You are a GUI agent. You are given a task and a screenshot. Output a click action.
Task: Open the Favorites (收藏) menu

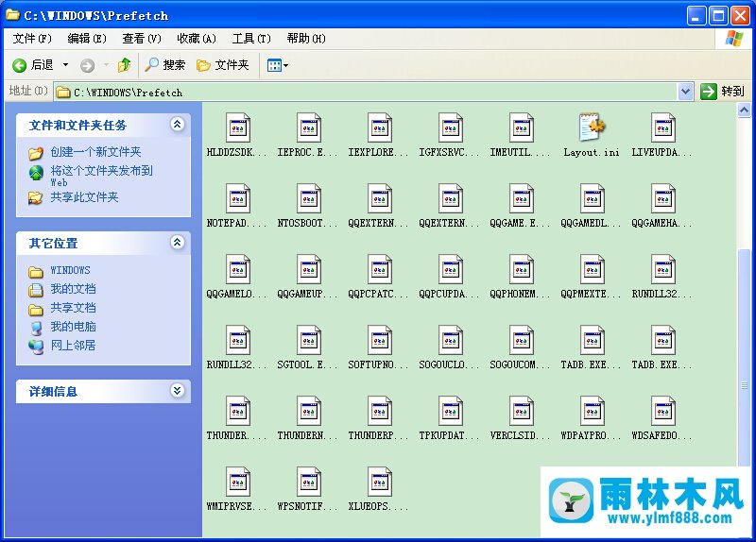[x=197, y=39]
